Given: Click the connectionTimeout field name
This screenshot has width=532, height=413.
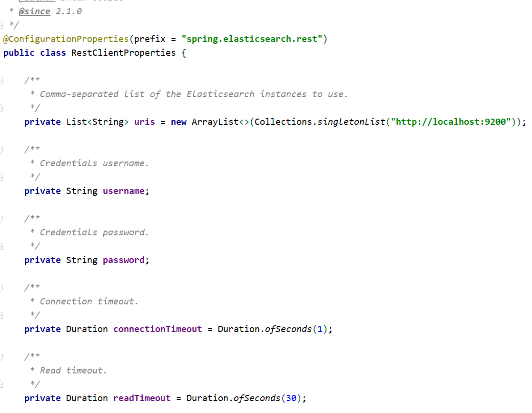Looking at the screenshot, I should (x=158, y=329).
